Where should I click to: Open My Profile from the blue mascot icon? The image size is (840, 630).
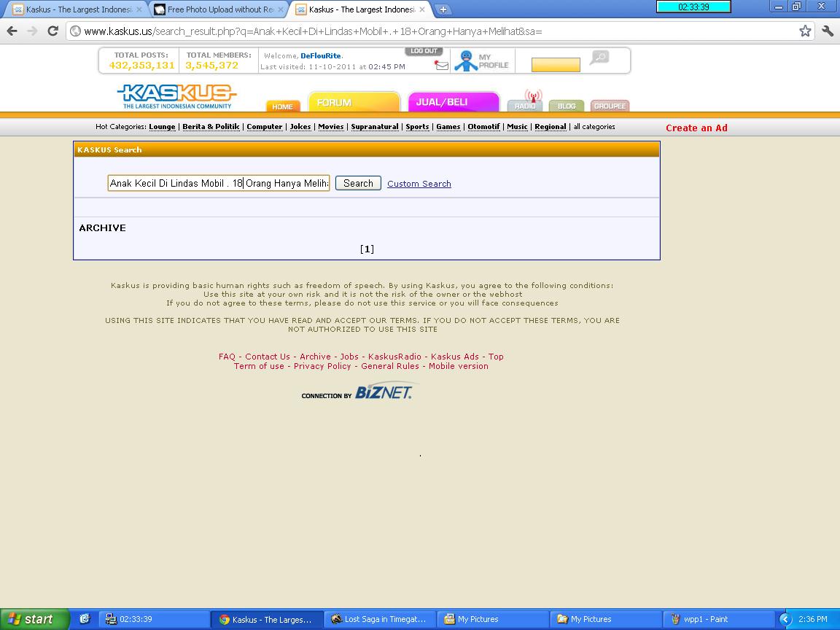pyautogui.click(x=466, y=61)
